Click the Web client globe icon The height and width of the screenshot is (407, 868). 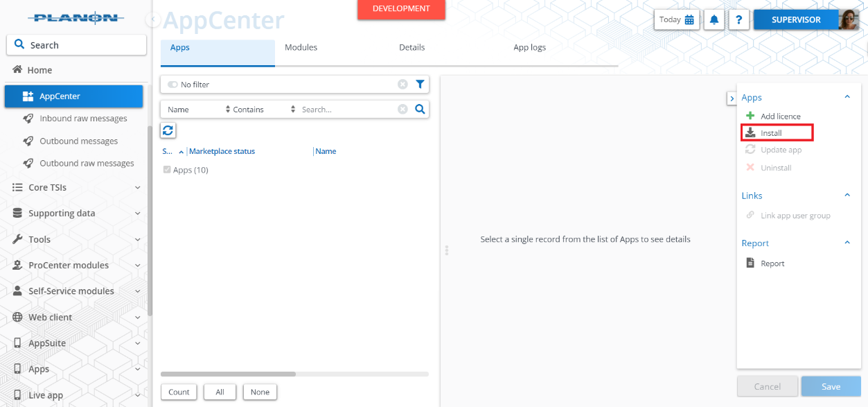[x=18, y=317]
